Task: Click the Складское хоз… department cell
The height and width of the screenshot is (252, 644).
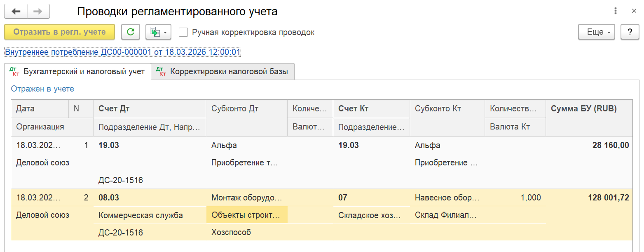Action: [x=371, y=215]
